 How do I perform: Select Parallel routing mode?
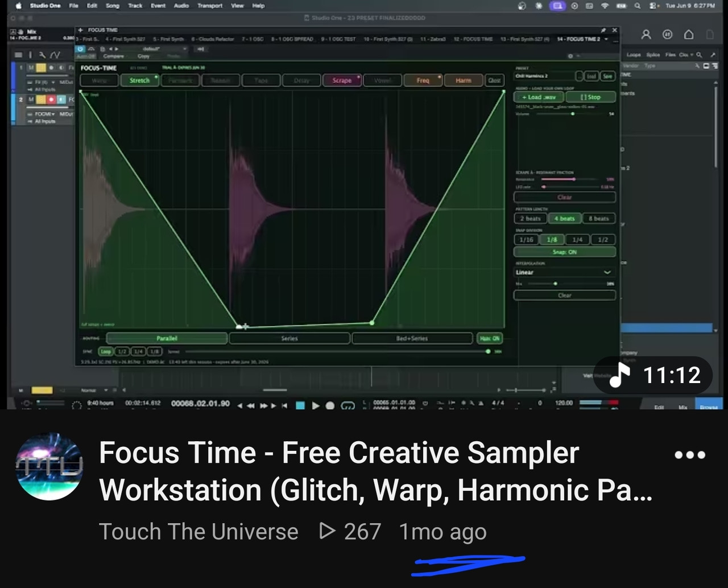click(x=167, y=338)
